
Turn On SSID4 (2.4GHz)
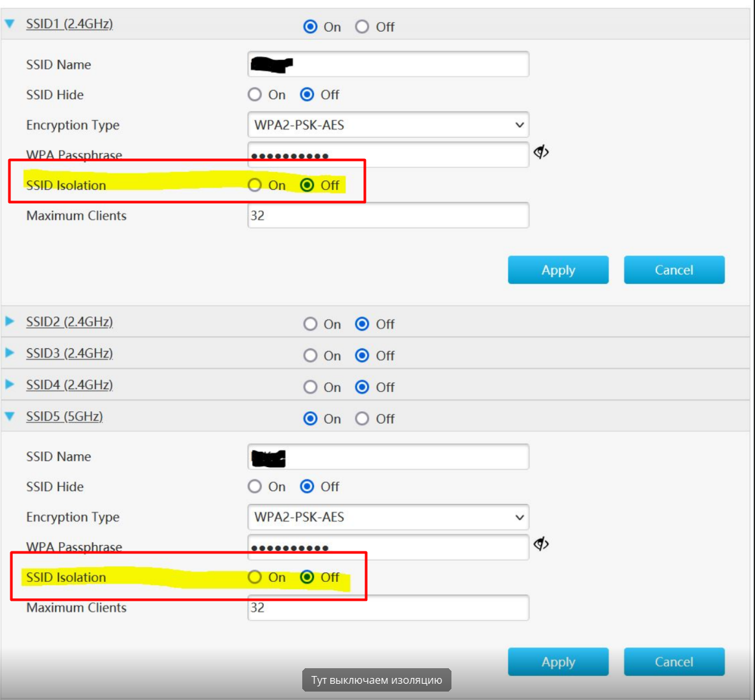[310, 387]
